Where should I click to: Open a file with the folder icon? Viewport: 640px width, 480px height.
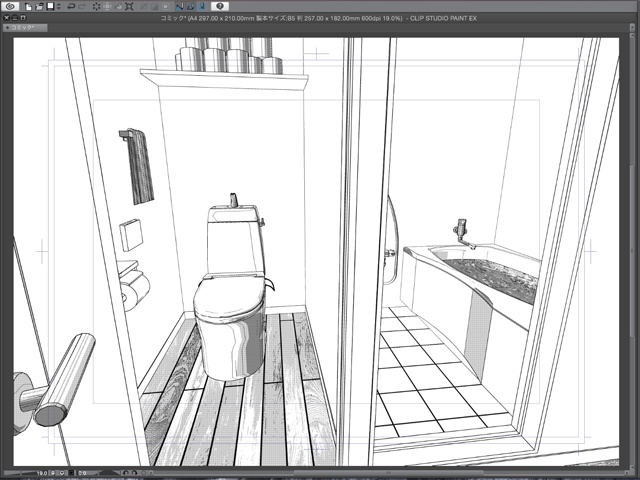(x=39, y=7)
